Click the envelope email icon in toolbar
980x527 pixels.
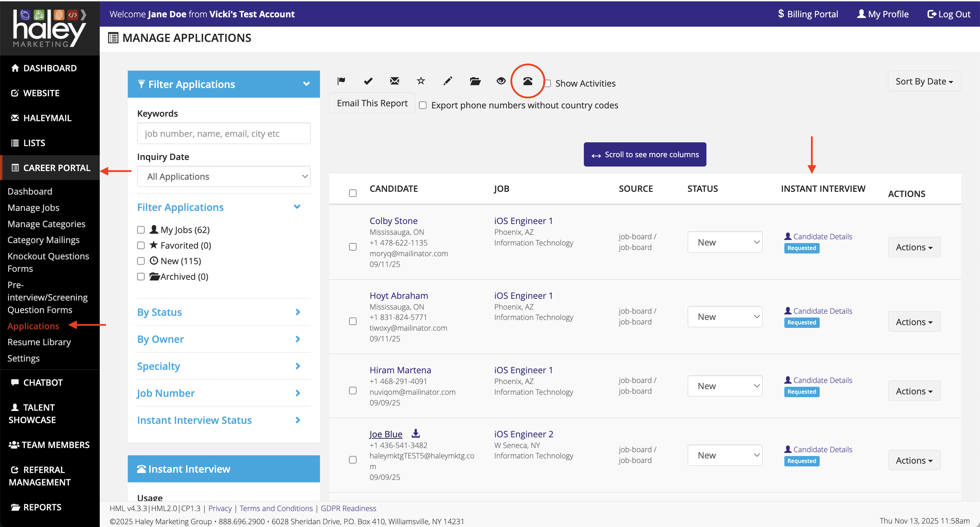tap(394, 81)
